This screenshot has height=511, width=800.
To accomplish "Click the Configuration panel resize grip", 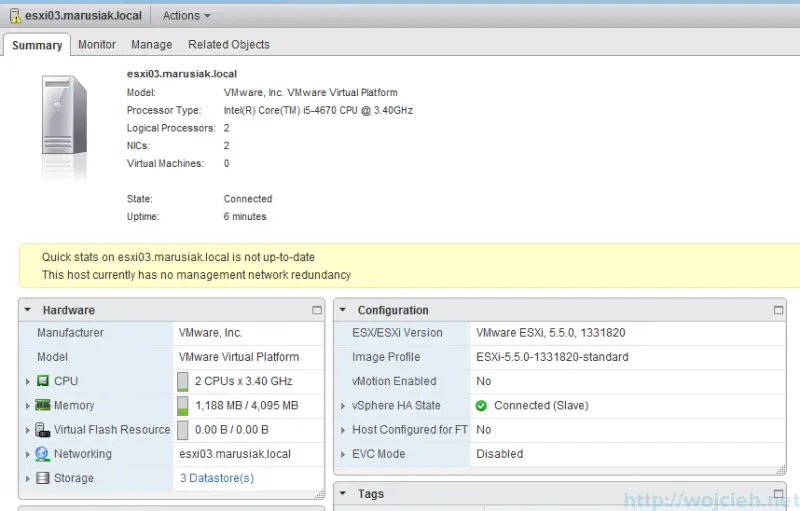I will [781, 470].
